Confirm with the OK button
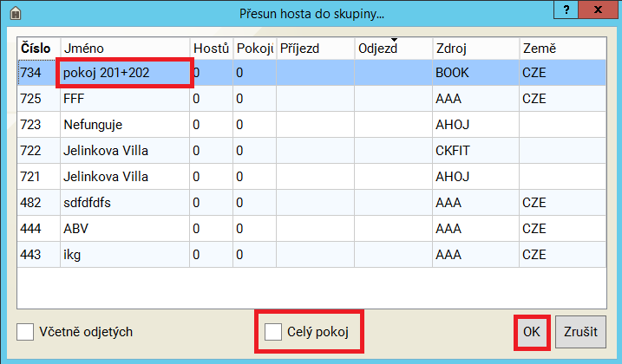This screenshot has width=622, height=364. [x=531, y=332]
